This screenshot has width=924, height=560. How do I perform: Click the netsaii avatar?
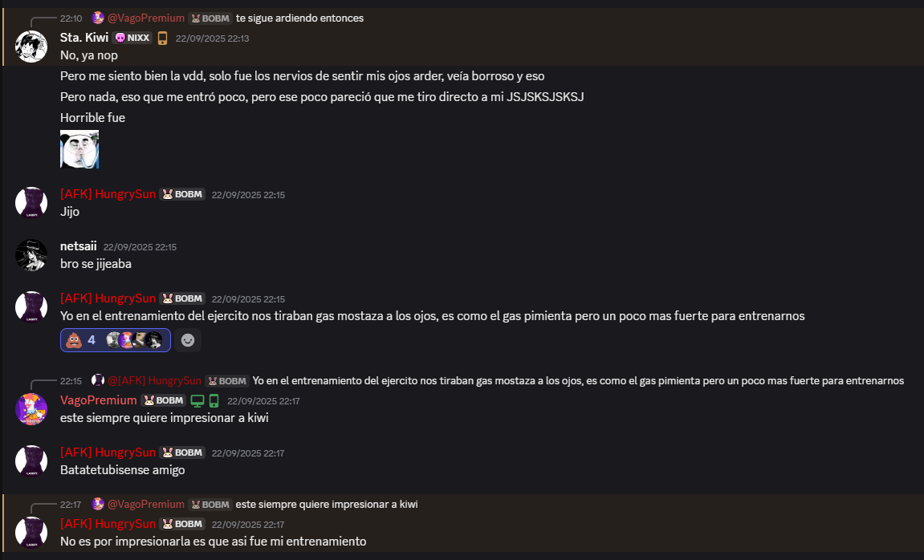[31, 255]
